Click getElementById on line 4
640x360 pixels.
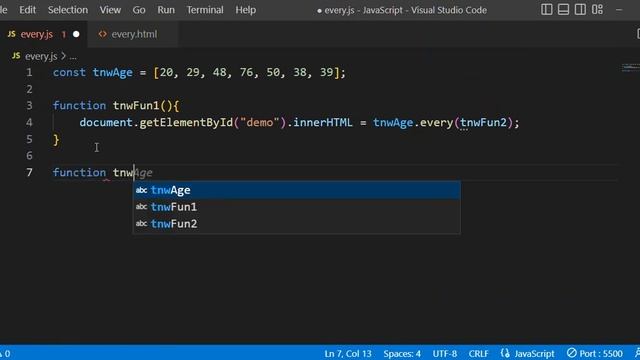pyautogui.click(x=186, y=122)
